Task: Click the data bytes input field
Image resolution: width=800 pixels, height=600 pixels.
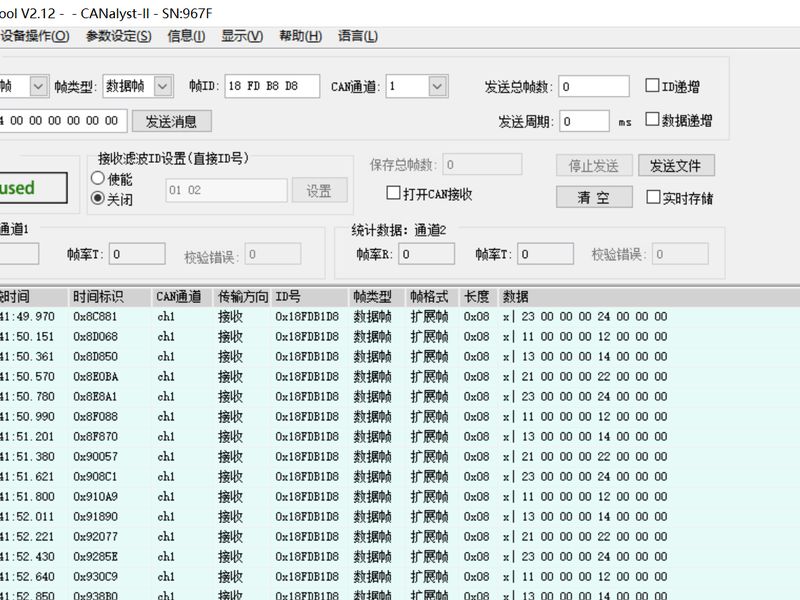Action: 63,121
